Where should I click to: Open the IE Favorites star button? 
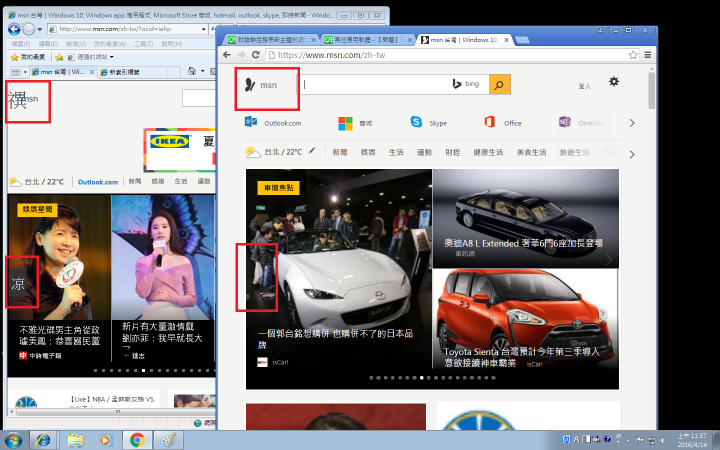tap(28, 57)
